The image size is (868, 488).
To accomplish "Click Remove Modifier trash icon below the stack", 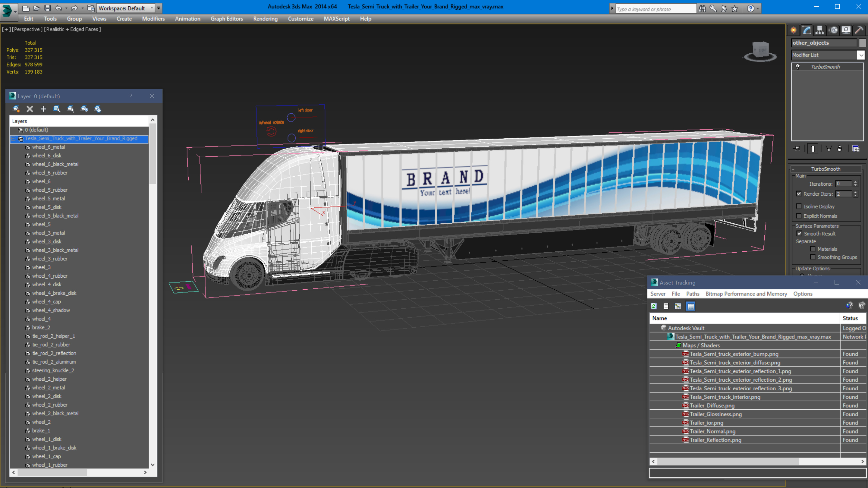I will [840, 148].
